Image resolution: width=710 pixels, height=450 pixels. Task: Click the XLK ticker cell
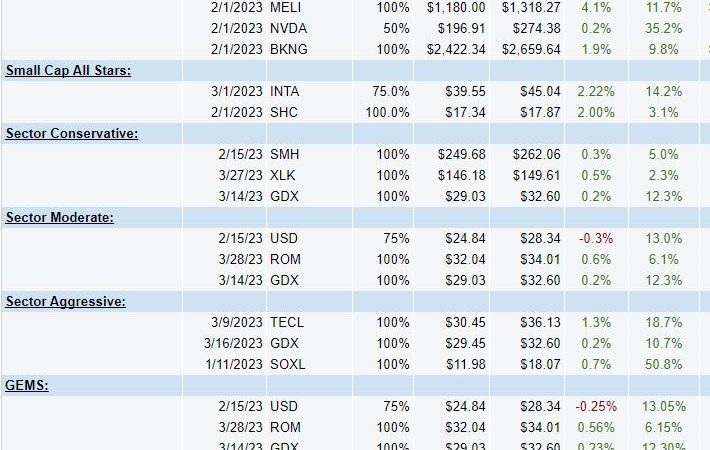pos(283,175)
